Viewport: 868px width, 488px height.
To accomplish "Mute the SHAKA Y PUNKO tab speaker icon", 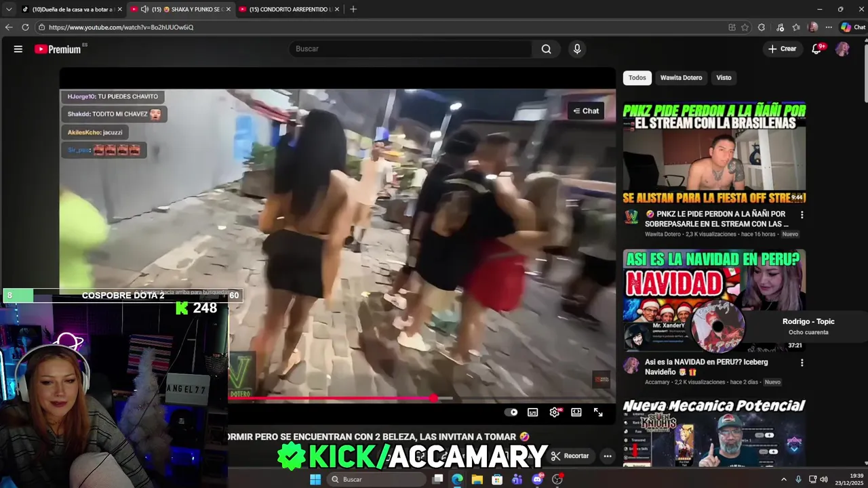I will (144, 9).
